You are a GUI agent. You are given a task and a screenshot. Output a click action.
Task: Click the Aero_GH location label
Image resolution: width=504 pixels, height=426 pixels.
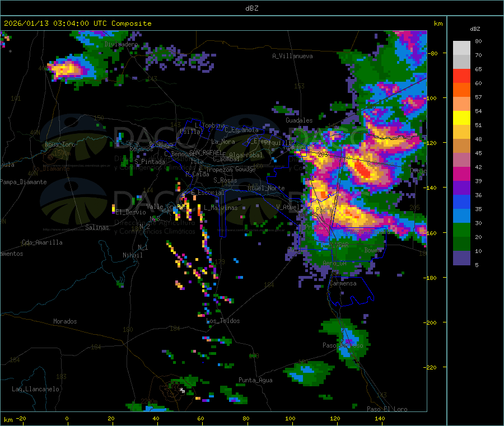pyautogui.click(x=335, y=263)
